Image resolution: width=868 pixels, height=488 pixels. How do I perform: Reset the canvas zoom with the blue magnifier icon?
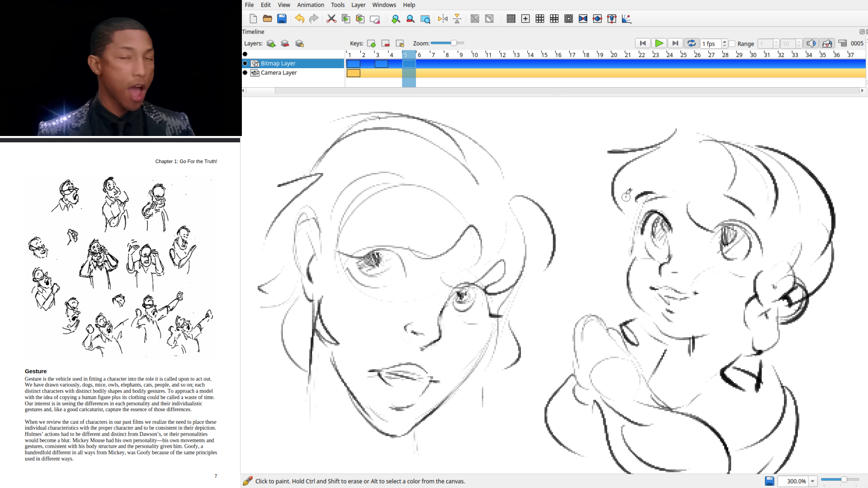pyautogui.click(x=425, y=19)
